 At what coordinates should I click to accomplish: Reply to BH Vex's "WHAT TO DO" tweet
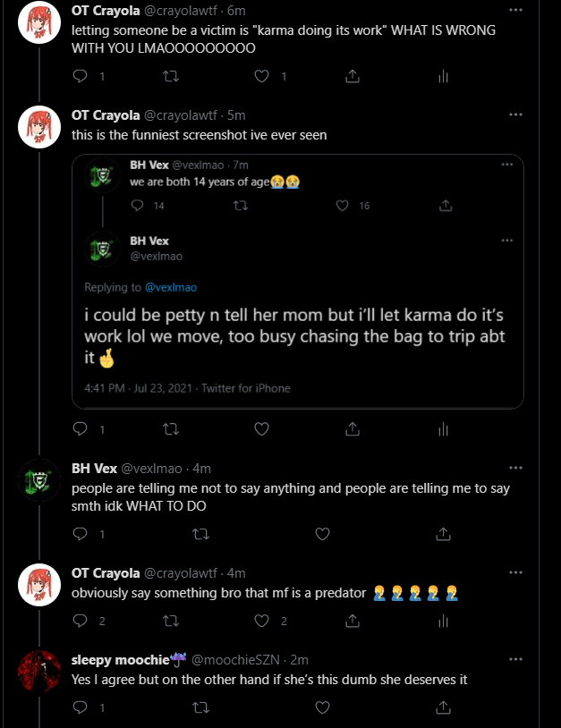[80, 534]
